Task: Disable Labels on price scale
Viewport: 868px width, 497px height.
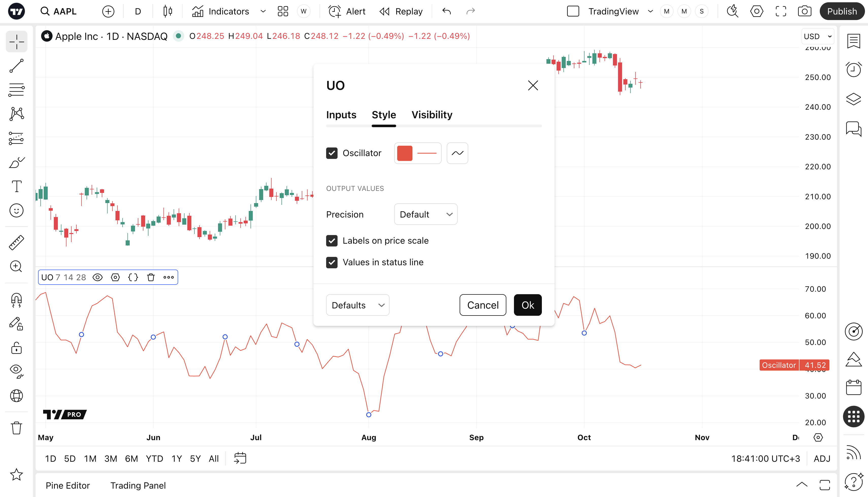Action: (332, 241)
